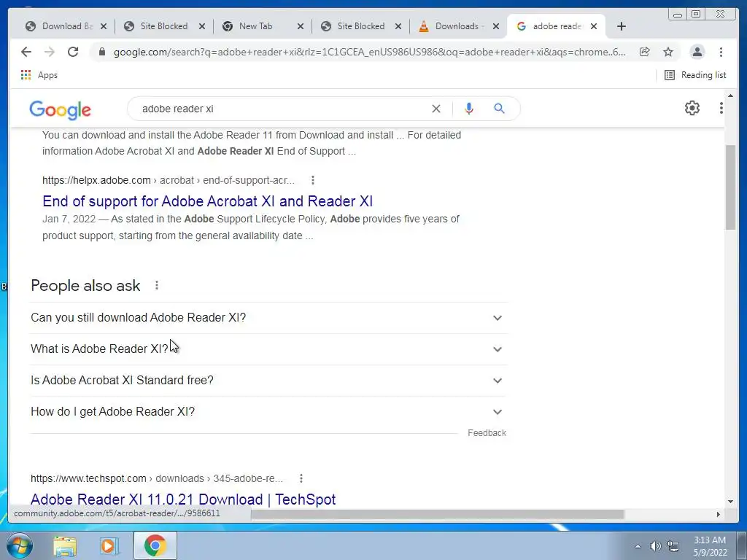The height and width of the screenshot is (560, 747).
Task: Click the horizontal scrollbar right arrow
Action: tap(719, 514)
